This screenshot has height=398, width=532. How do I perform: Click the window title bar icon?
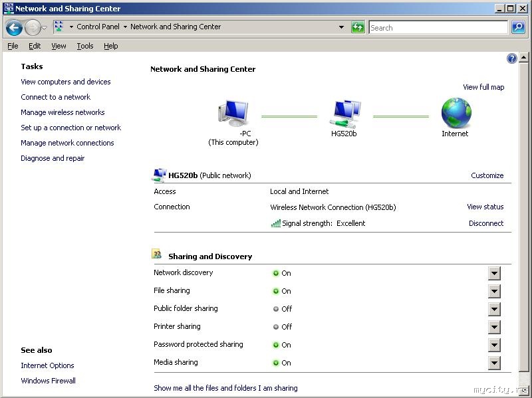pyautogui.click(x=9, y=8)
